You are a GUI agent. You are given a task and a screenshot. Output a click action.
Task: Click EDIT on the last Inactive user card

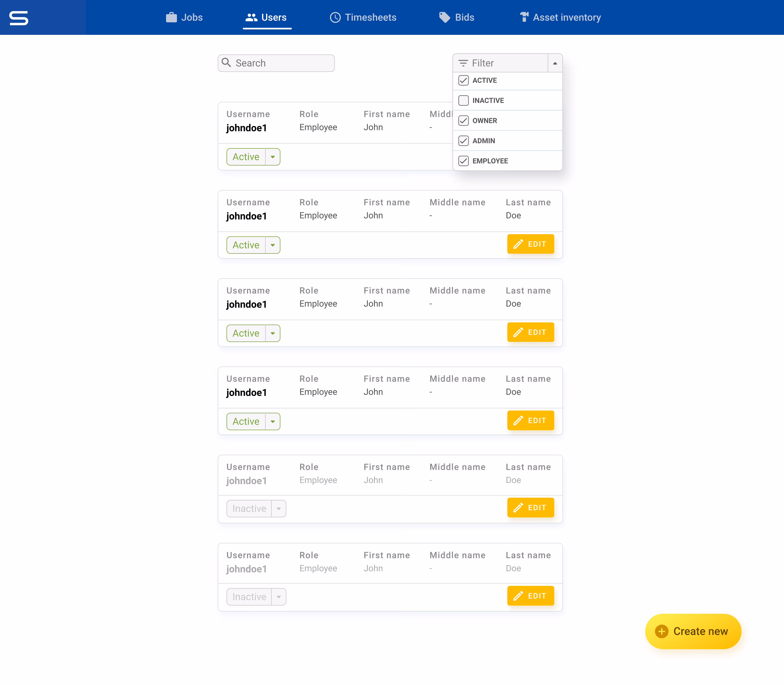531,596
